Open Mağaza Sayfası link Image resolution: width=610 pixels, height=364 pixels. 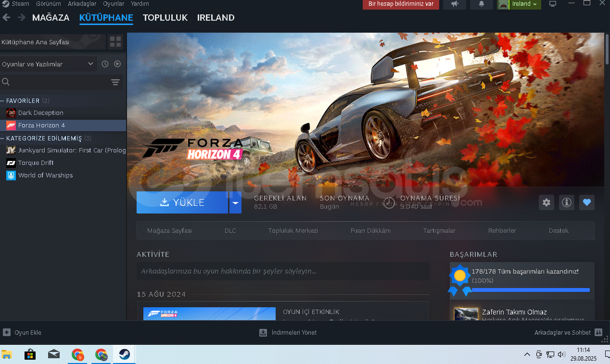coord(169,231)
